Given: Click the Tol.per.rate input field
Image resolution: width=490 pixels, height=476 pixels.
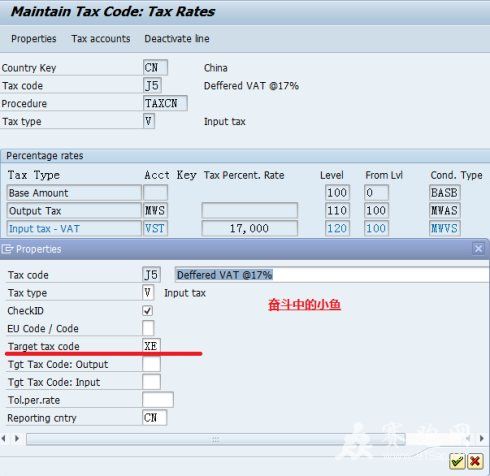Looking at the screenshot, I should coord(158,400).
